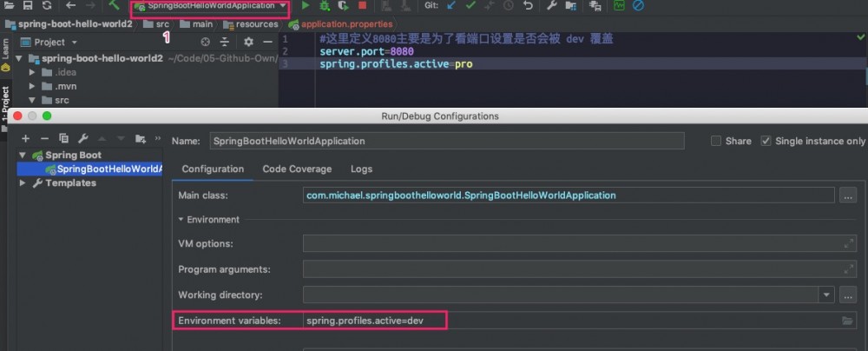Show more dialog toolbar items chevron
Screen dimensions: 868x351
158,138
